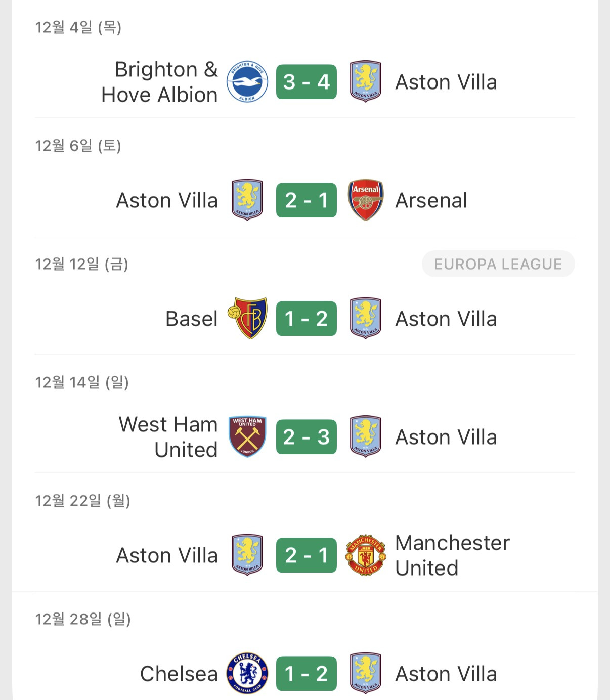Tap the Arsenal club crest
The height and width of the screenshot is (700, 610).
[366, 200]
